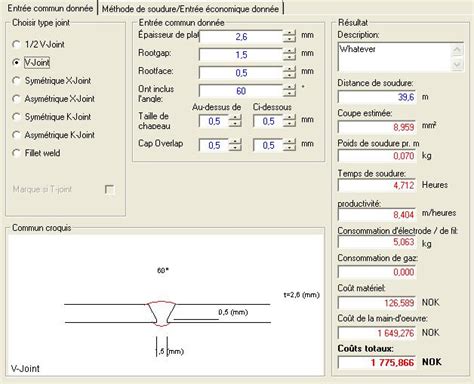Click Description scrollbar up arrow
The height and width of the screenshot is (384, 474).
(x=457, y=50)
